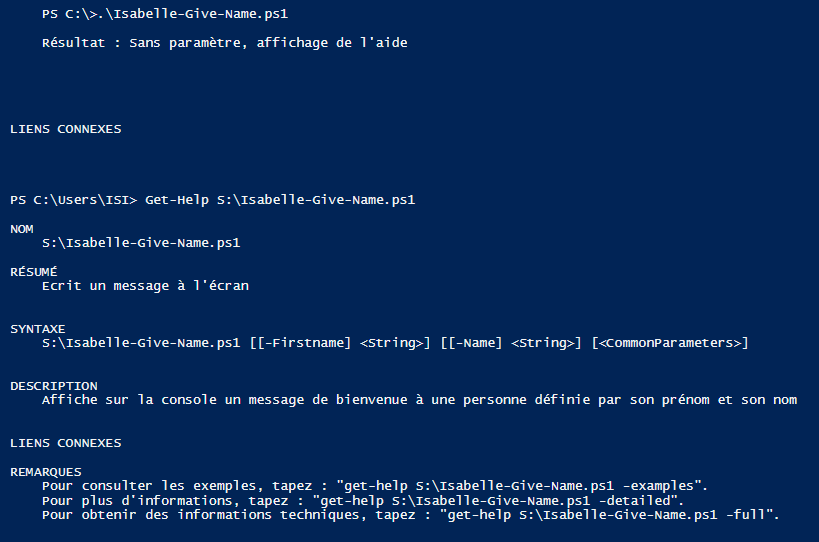The image size is (819, 542).
Task: Click the "Ecrit un message à l'écran" line
Action: [x=145, y=286]
